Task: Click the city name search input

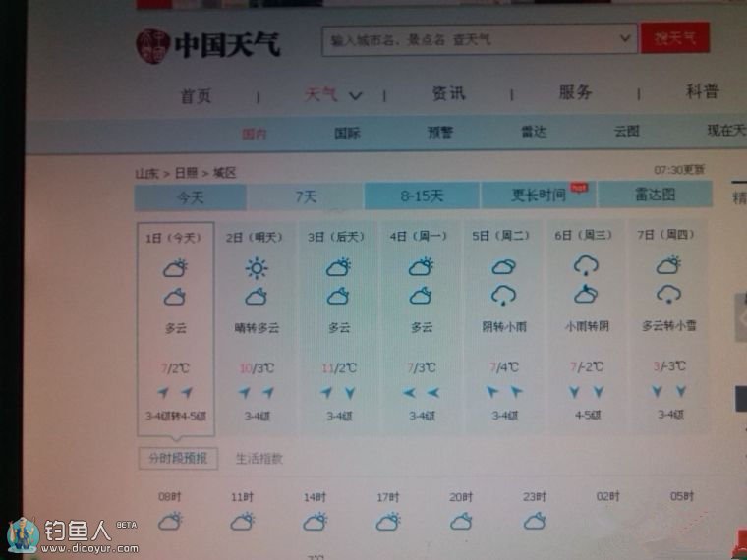Action: click(470, 40)
